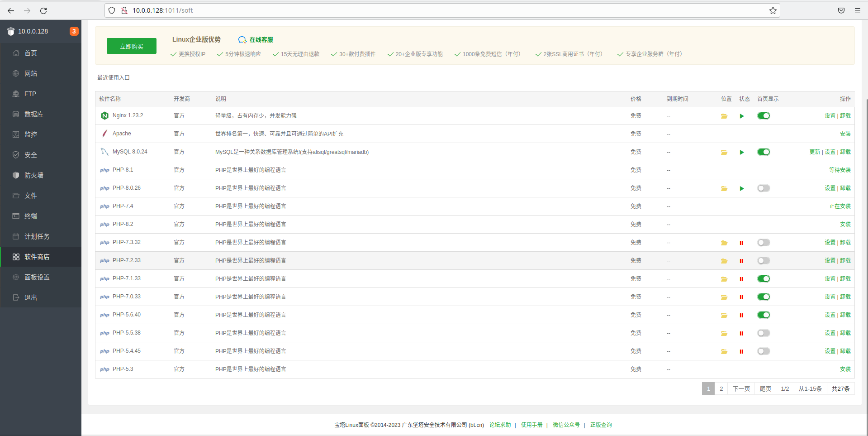Click the stopped status icon for PHP-7.3.32
Image resolution: width=868 pixels, height=436 pixels.
741,243
